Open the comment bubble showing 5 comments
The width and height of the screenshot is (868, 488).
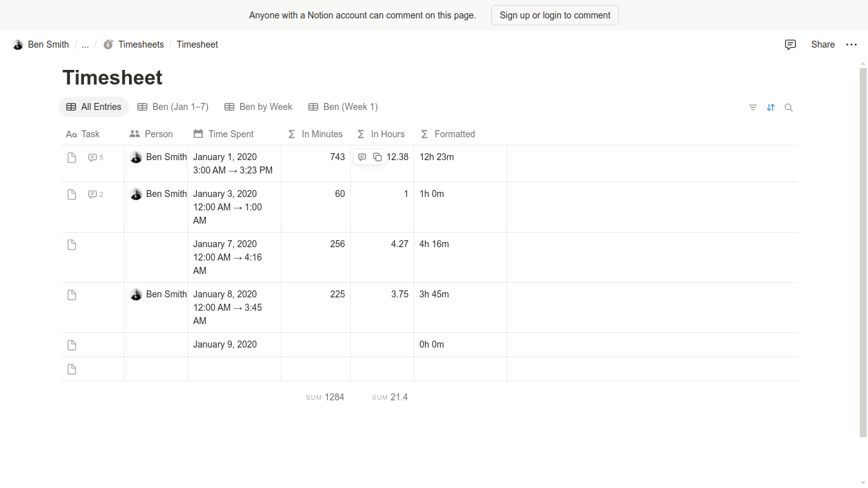coord(95,158)
